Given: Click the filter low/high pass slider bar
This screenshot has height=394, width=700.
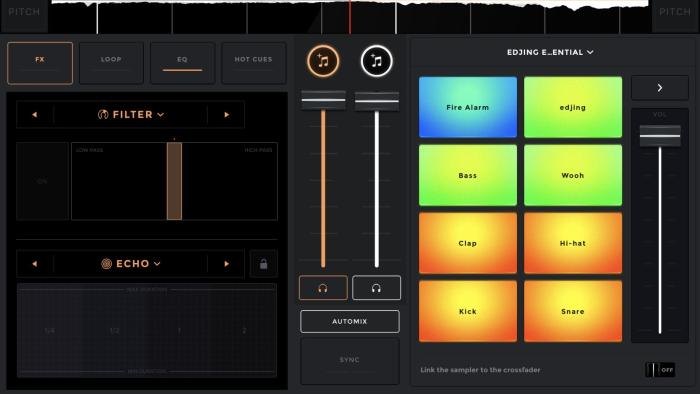Looking at the screenshot, I should pyautogui.click(x=174, y=181).
